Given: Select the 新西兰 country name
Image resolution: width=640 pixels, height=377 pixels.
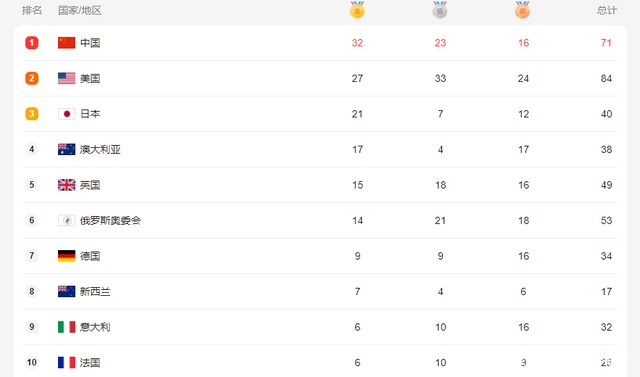Looking at the screenshot, I should [95, 291].
